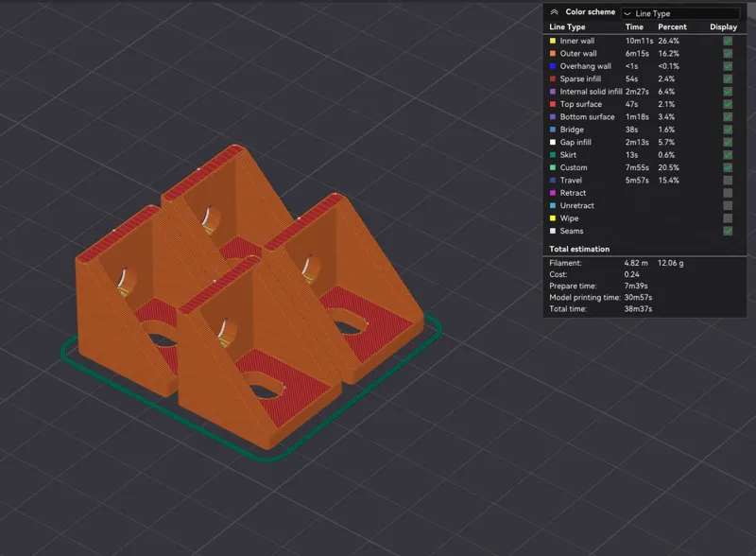Click the filament length 4.82 m value
The width and height of the screenshot is (756, 556).
coord(636,263)
